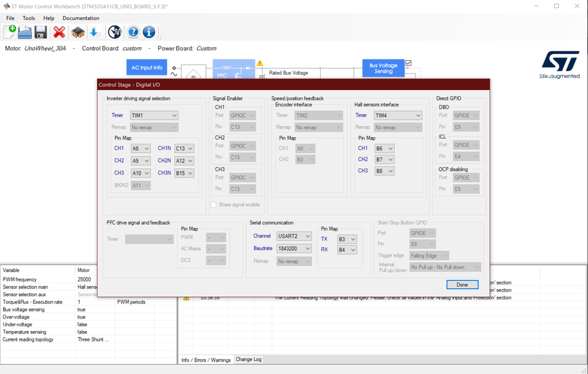
Task: Click the Torque&Flux - Execution rate row
Action: [x=88, y=302]
